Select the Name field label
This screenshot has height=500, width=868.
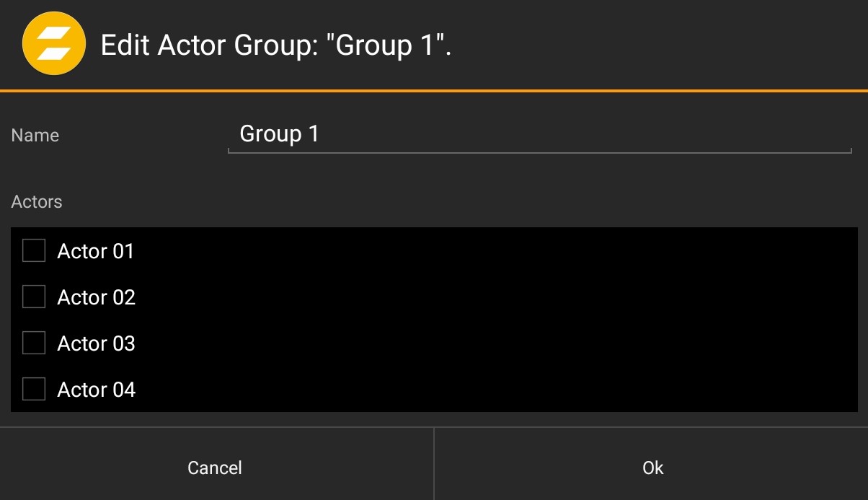click(x=35, y=136)
